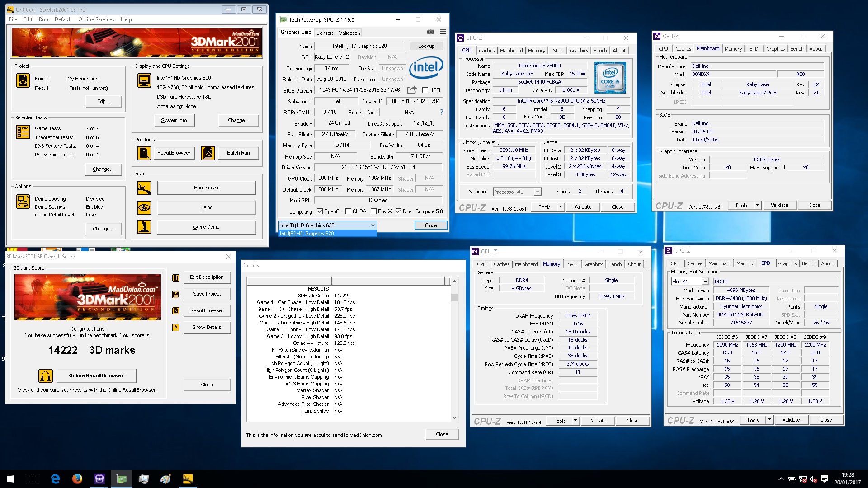Expand Tools arrow in CPU-Z SPD window
The image size is (868, 488).
(x=769, y=420)
